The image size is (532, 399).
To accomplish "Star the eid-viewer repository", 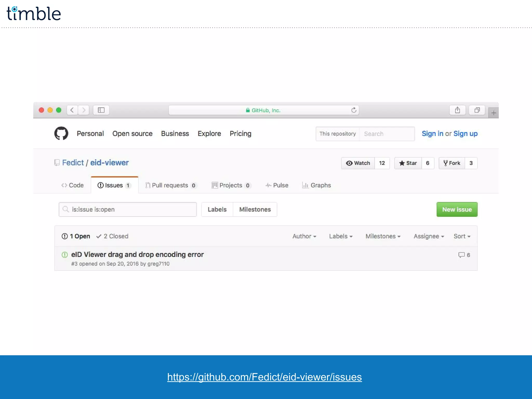I will click(408, 163).
